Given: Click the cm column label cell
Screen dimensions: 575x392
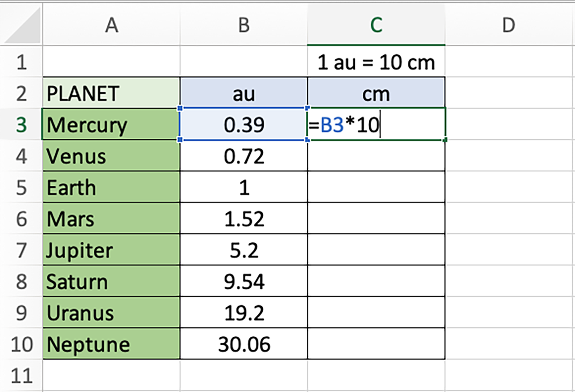Looking at the screenshot, I should point(376,93).
